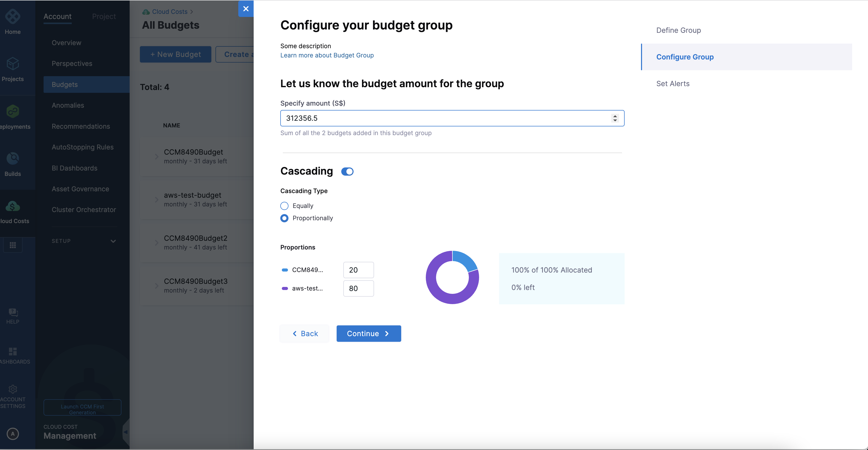Switch to the Account tab
Viewport: 868px width, 450px height.
point(58,16)
